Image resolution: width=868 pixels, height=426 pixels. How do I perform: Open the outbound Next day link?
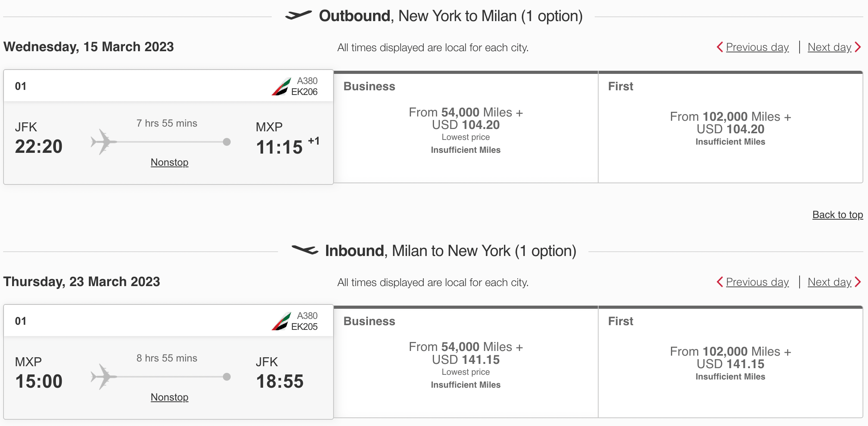(829, 47)
